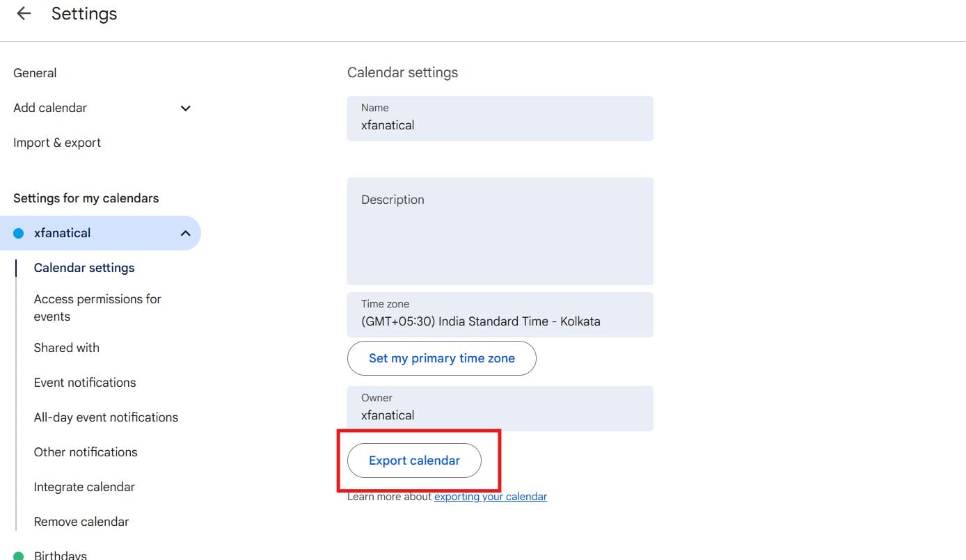Go to Integrate calendar section
The image size is (966, 560).
(x=84, y=487)
